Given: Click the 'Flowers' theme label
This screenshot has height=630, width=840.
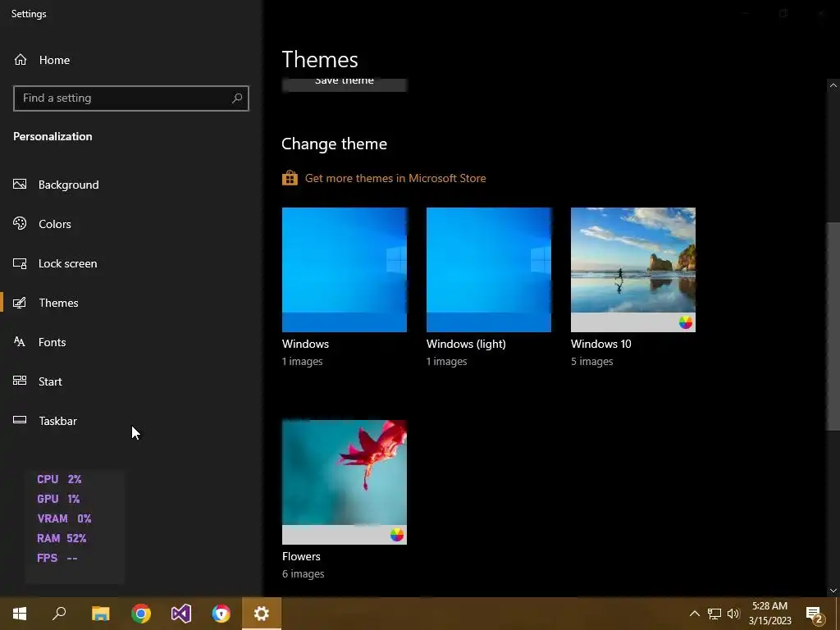Looking at the screenshot, I should tap(301, 556).
